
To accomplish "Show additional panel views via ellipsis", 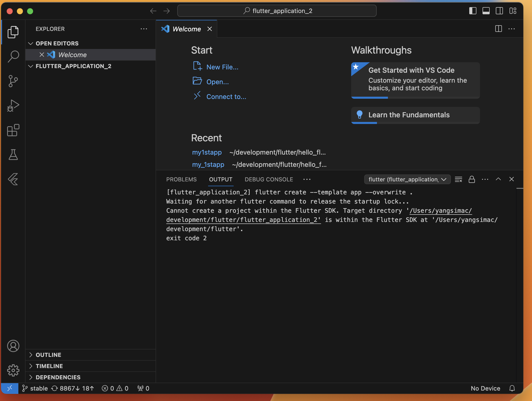I will tap(307, 179).
